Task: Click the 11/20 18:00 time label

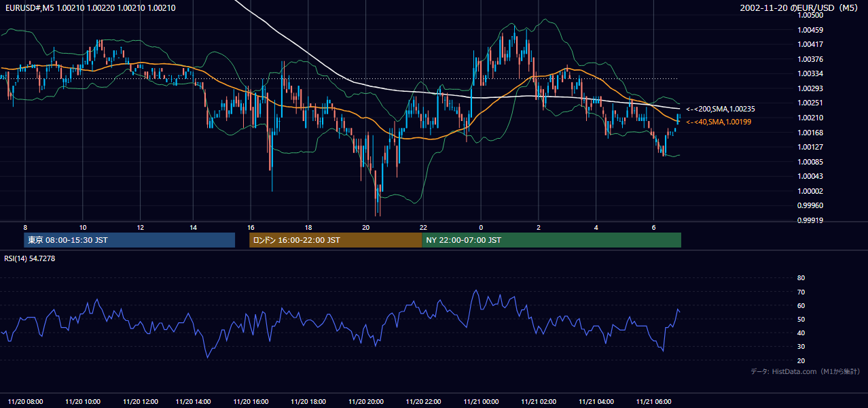Action: pos(308,402)
